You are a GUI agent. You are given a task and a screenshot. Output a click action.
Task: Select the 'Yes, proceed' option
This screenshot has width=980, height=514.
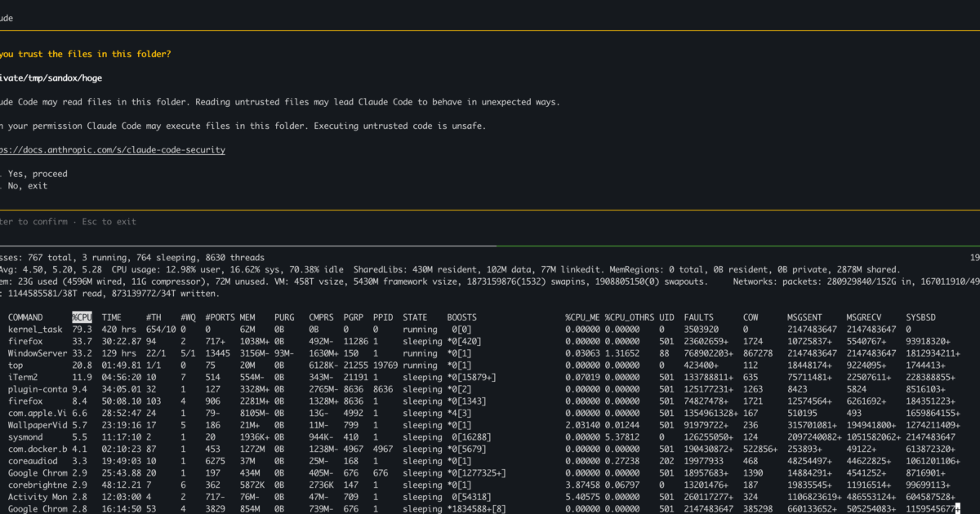[38, 174]
